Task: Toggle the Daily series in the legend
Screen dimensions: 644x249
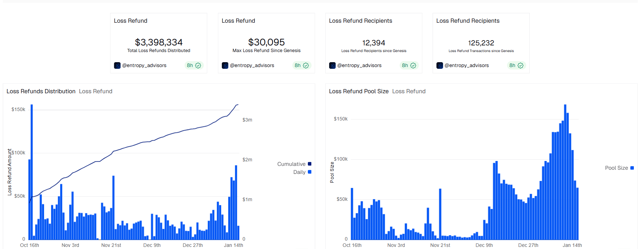Action: pyautogui.click(x=299, y=172)
